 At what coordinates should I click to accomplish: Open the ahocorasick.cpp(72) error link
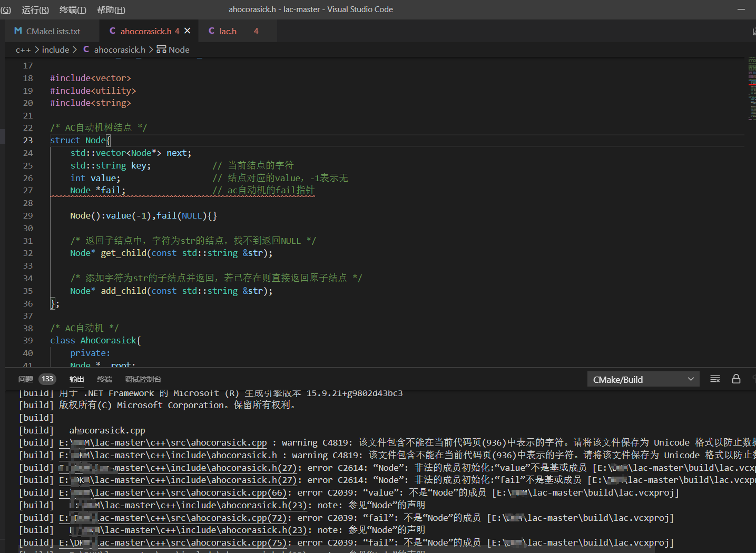tap(173, 518)
